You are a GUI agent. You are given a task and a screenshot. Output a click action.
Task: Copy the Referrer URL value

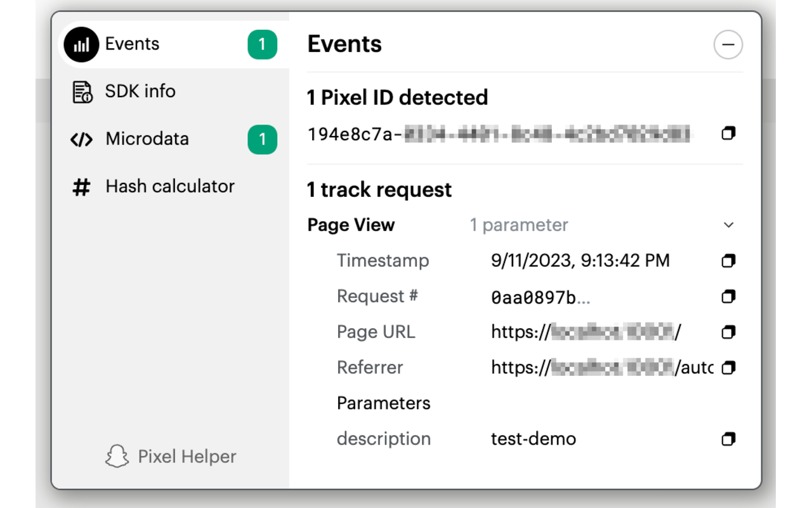coord(728,367)
